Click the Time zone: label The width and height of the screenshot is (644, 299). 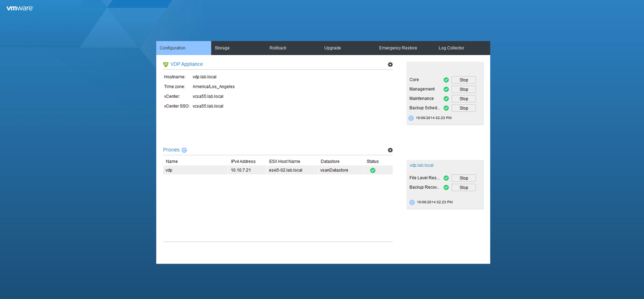pyautogui.click(x=175, y=87)
